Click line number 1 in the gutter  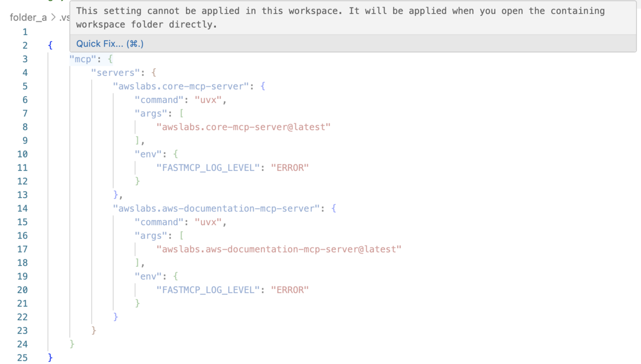pyautogui.click(x=25, y=32)
